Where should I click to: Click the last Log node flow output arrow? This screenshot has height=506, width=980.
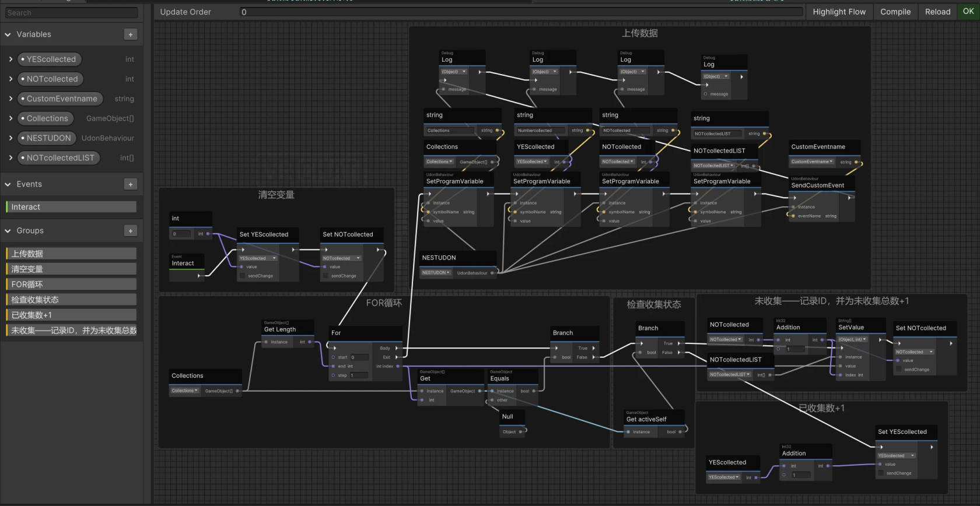[741, 76]
